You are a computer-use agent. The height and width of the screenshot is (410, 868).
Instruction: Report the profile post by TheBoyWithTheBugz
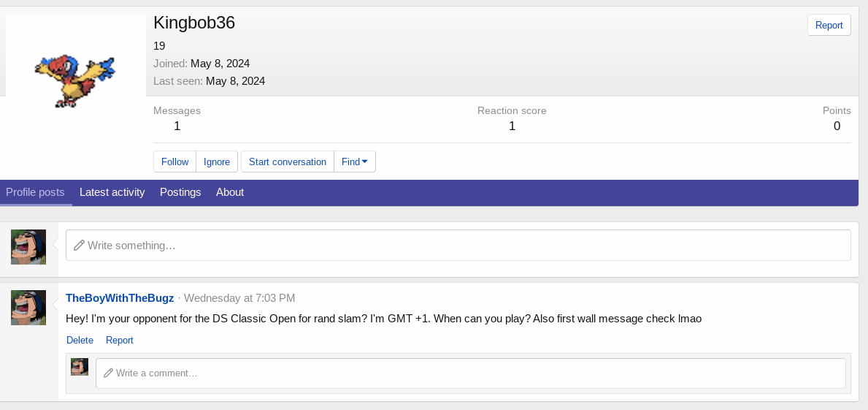tap(120, 340)
